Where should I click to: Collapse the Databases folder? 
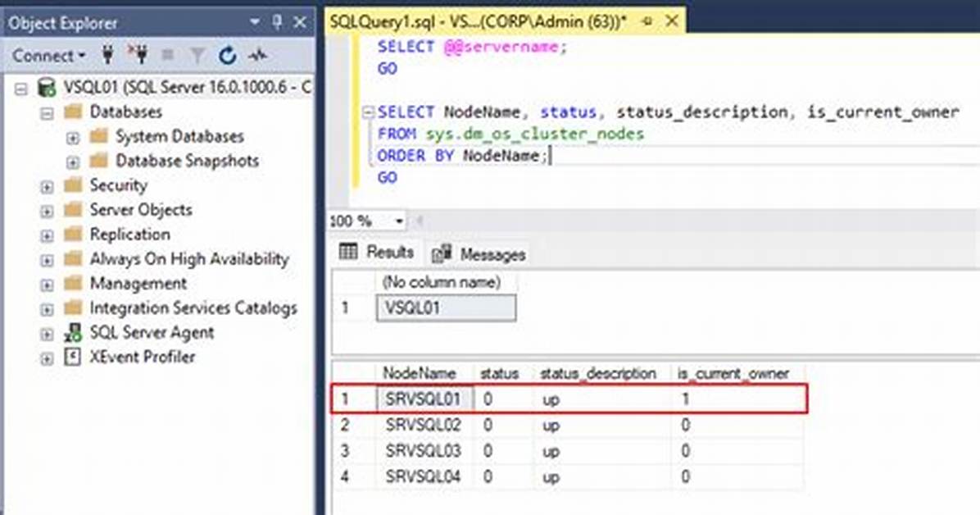click(47, 113)
